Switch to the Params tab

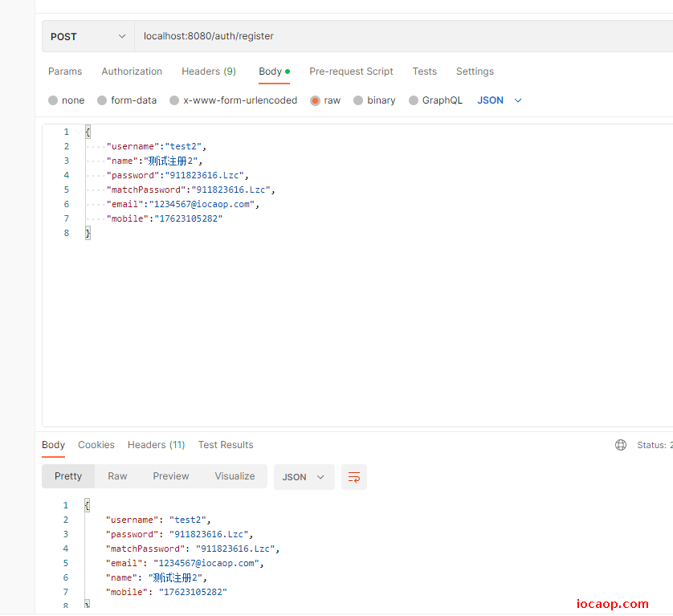(x=65, y=71)
